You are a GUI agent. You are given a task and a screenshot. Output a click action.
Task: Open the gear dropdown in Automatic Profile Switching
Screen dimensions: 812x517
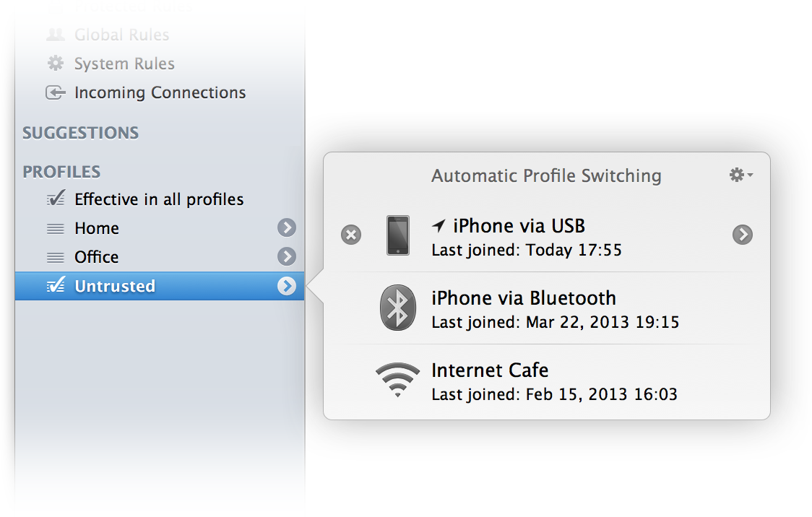coord(740,175)
